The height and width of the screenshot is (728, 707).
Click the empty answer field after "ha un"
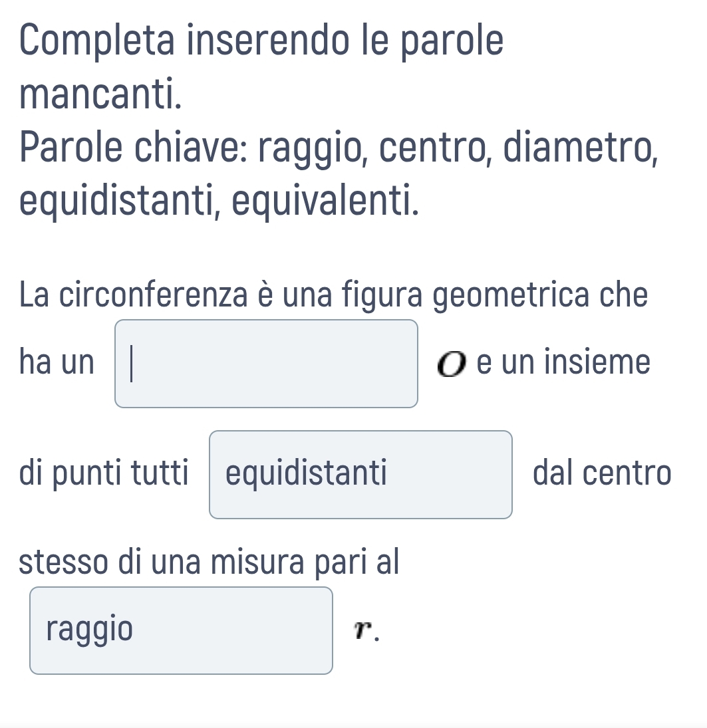(266, 363)
